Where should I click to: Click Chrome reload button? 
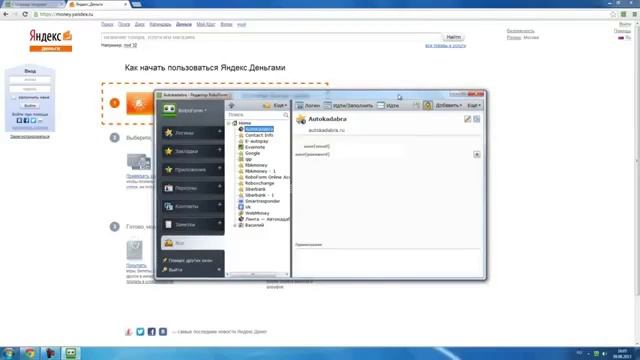[x=25, y=14]
